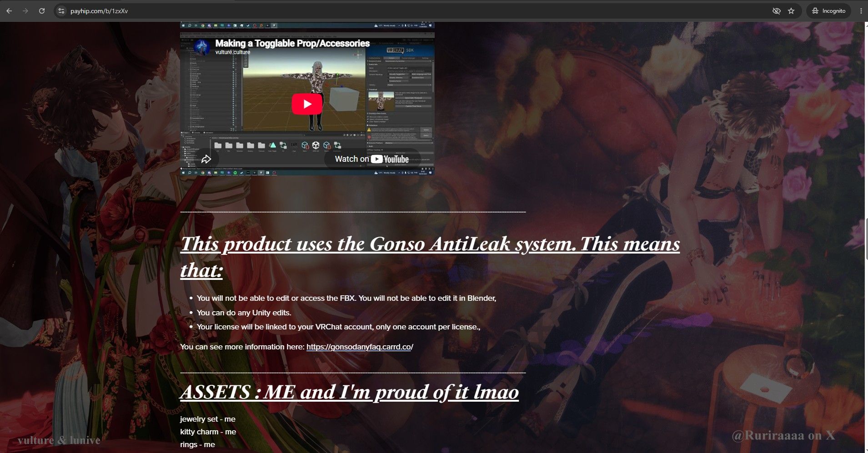The width and height of the screenshot is (868, 453).
Task: Open the gonsodanyfaq.carrd.co link
Action: [360, 347]
